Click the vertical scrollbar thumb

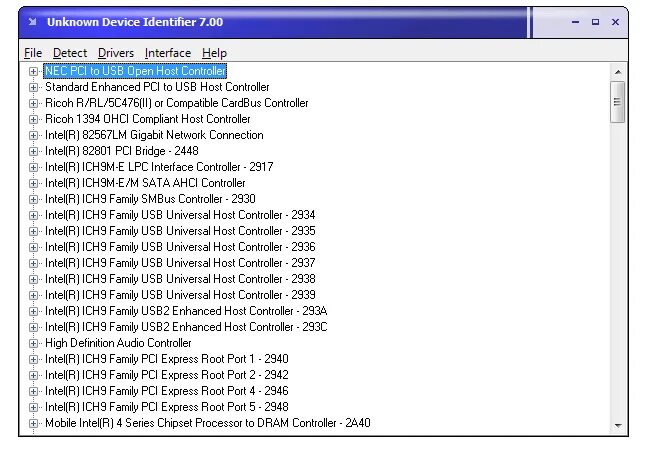tap(617, 102)
